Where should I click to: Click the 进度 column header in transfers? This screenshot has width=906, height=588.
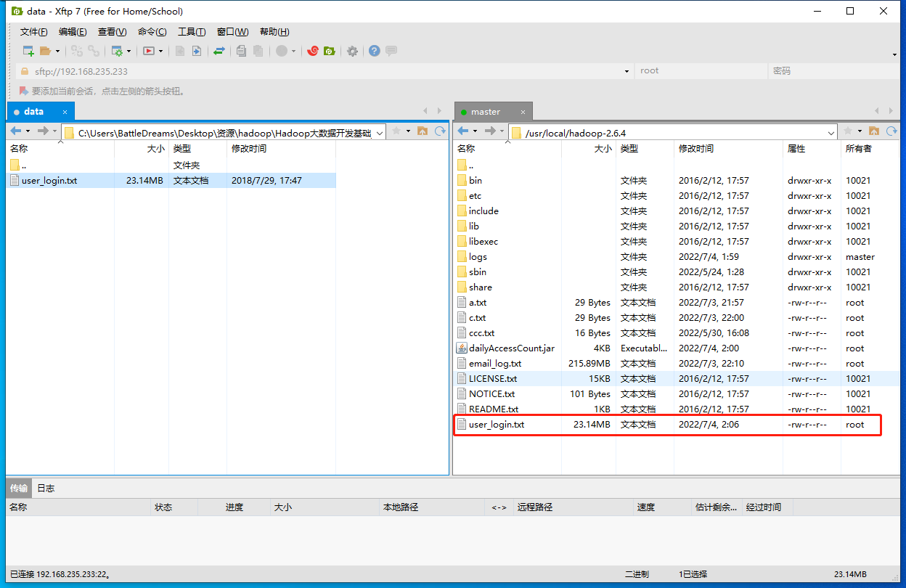tap(234, 507)
